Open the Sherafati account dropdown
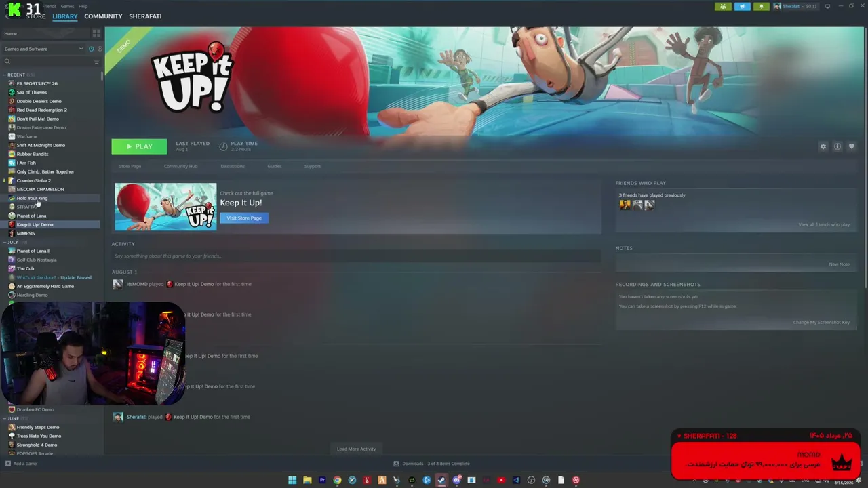This screenshot has width=868, height=488. [x=796, y=7]
